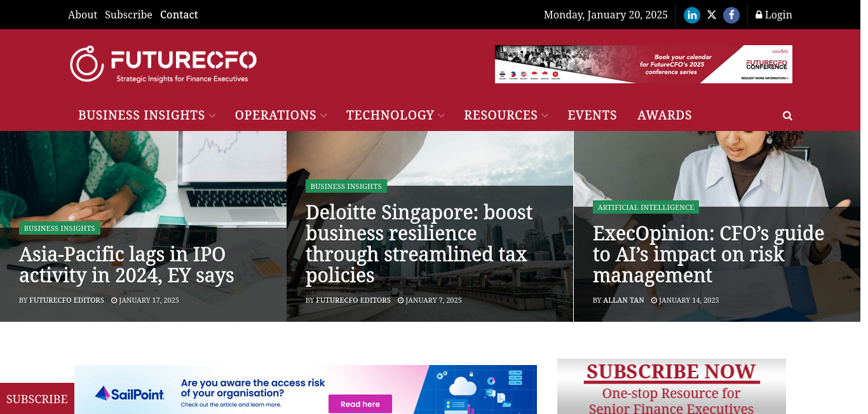
Task: Click the Subscribe link in top bar
Action: pos(128,15)
